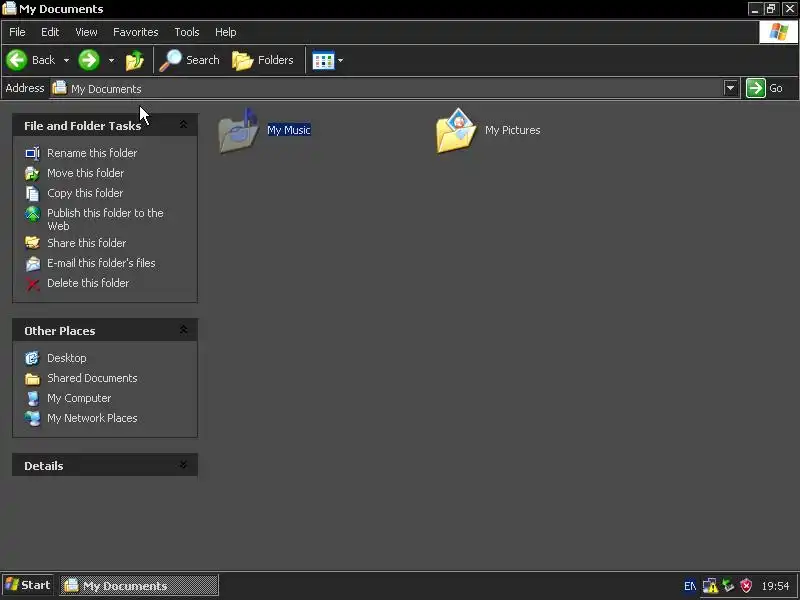Image resolution: width=800 pixels, height=600 pixels.
Task: Click the E-mail envelope icon
Action: pyautogui.click(x=33, y=263)
